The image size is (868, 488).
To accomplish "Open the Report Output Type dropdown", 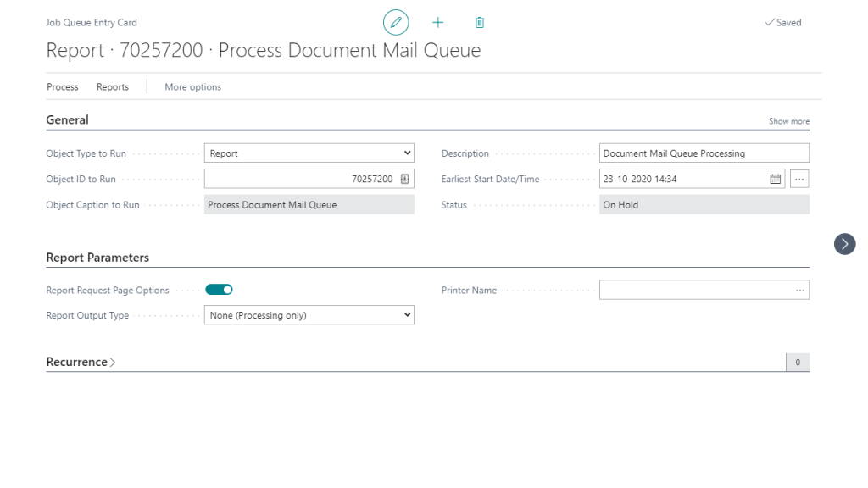I will 406,314.
